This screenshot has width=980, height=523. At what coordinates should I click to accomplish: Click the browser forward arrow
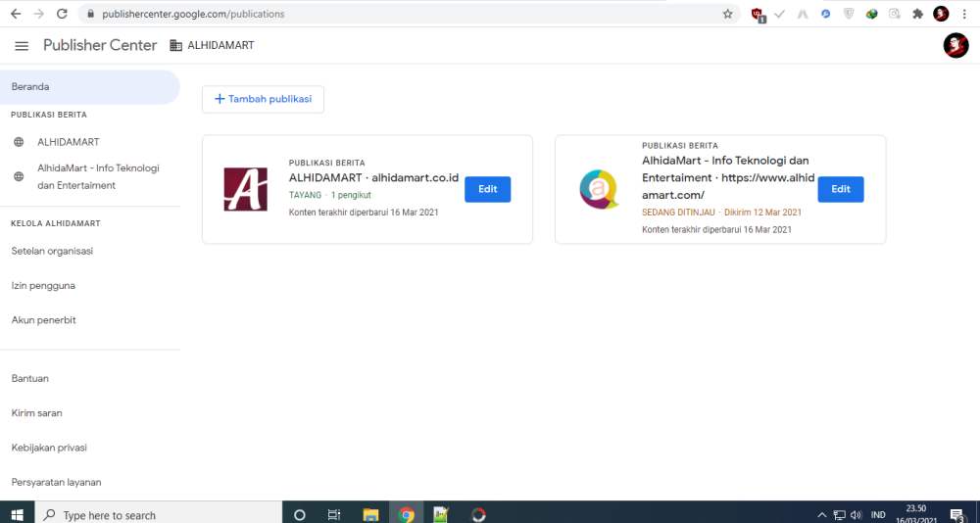click(39, 14)
